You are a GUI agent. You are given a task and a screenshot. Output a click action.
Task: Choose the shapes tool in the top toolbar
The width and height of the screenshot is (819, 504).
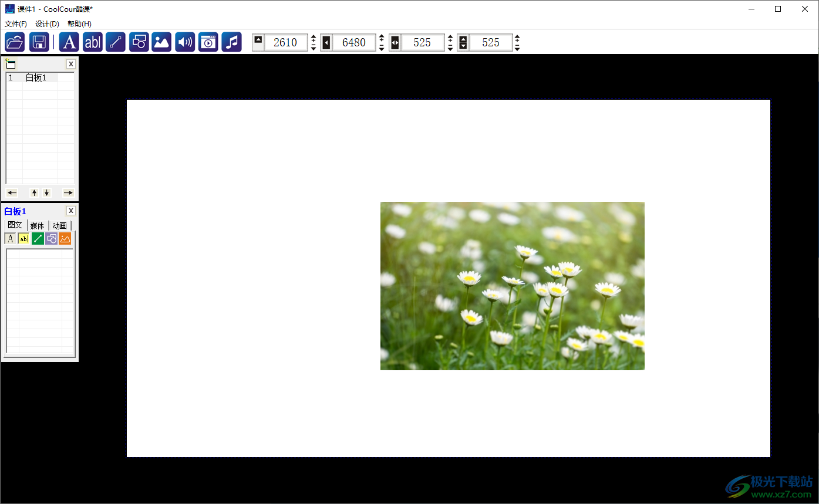click(x=139, y=42)
